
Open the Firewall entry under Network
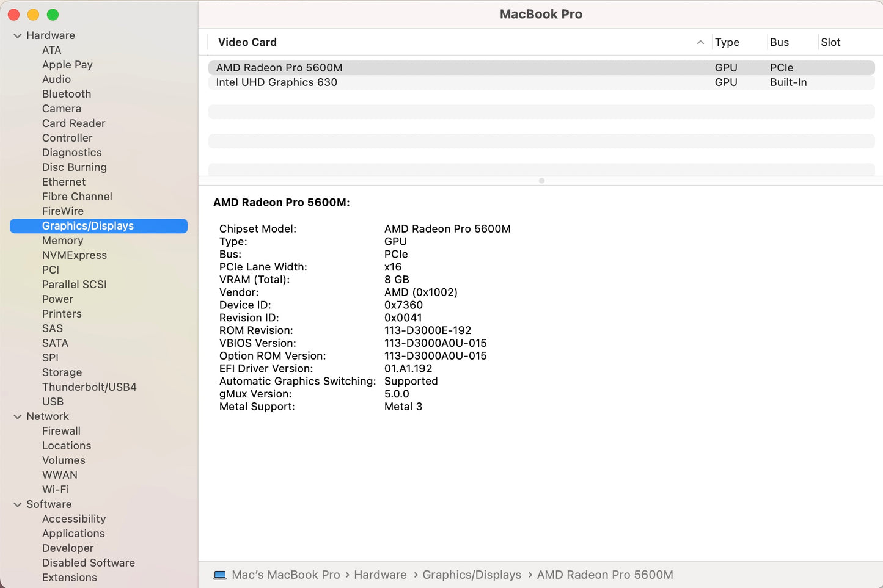click(x=61, y=431)
